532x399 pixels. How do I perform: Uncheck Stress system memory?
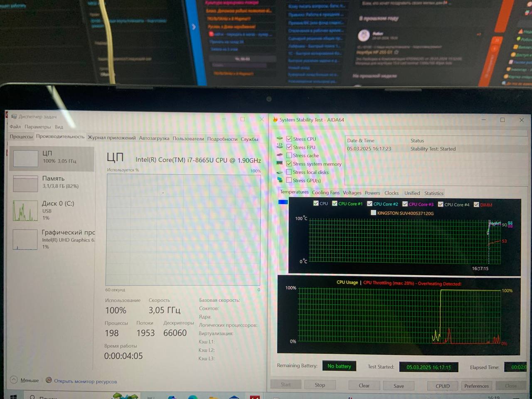[x=289, y=163]
